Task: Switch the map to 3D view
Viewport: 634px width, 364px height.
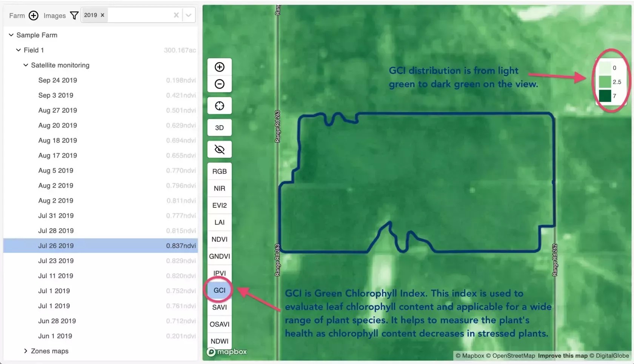Action: (219, 127)
